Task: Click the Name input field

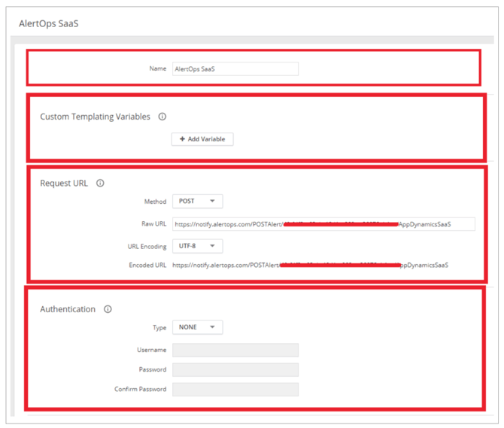Action: [x=235, y=68]
